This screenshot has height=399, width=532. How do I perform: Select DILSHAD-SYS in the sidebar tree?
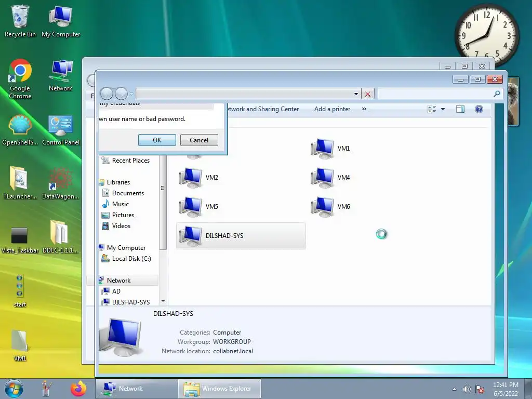(126, 302)
